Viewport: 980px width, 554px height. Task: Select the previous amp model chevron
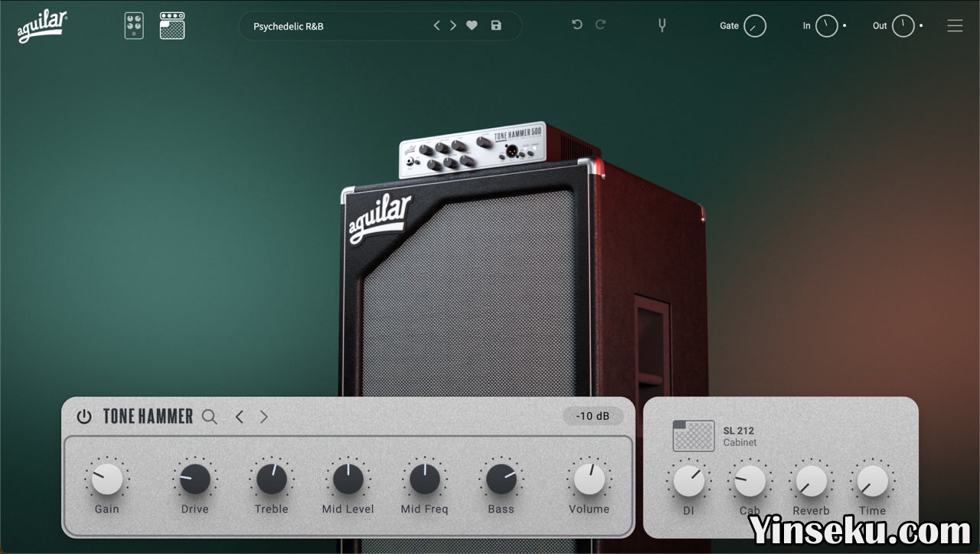coord(240,417)
